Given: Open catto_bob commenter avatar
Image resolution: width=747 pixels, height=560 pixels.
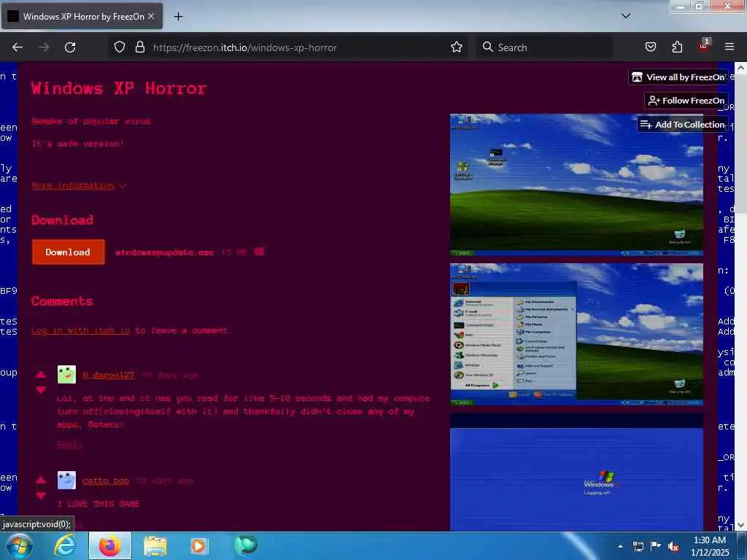Looking at the screenshot, I should pos(66,481).
